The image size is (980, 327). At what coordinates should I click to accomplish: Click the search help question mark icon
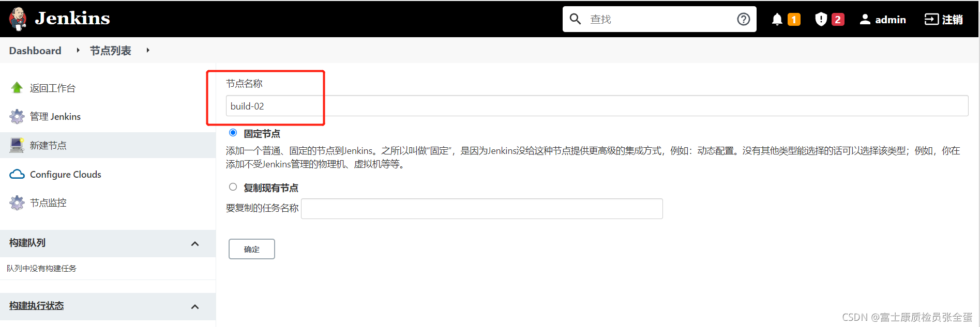pos(743,20)
